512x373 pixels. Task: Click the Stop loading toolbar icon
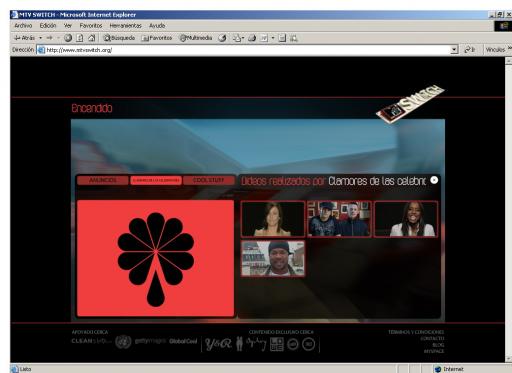[68, 38]
